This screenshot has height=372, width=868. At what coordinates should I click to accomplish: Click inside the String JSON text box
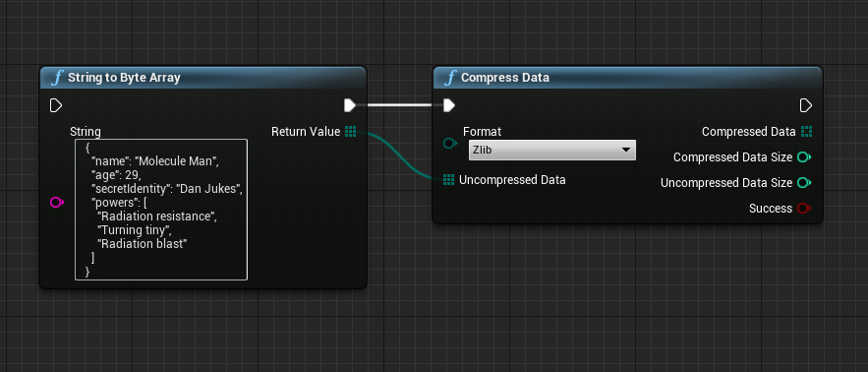coord(161,211)
